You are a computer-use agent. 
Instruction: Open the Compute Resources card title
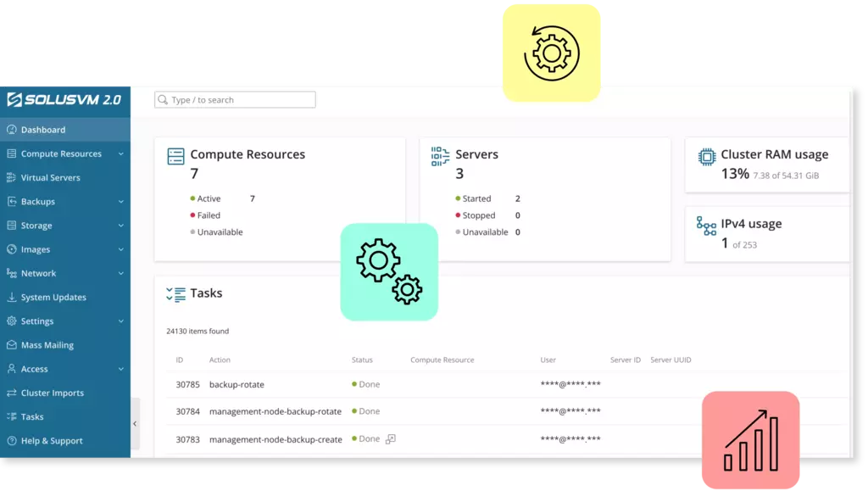pyautogui.click(x=248, y=154)
